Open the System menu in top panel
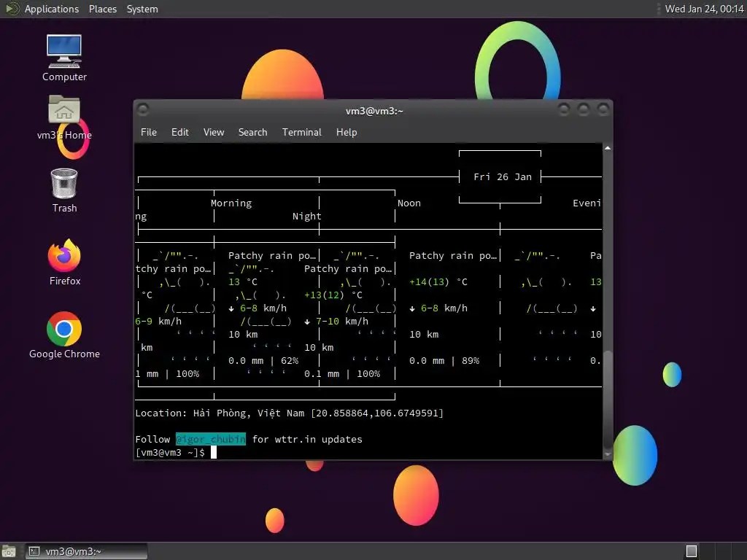 pos(142,9)
